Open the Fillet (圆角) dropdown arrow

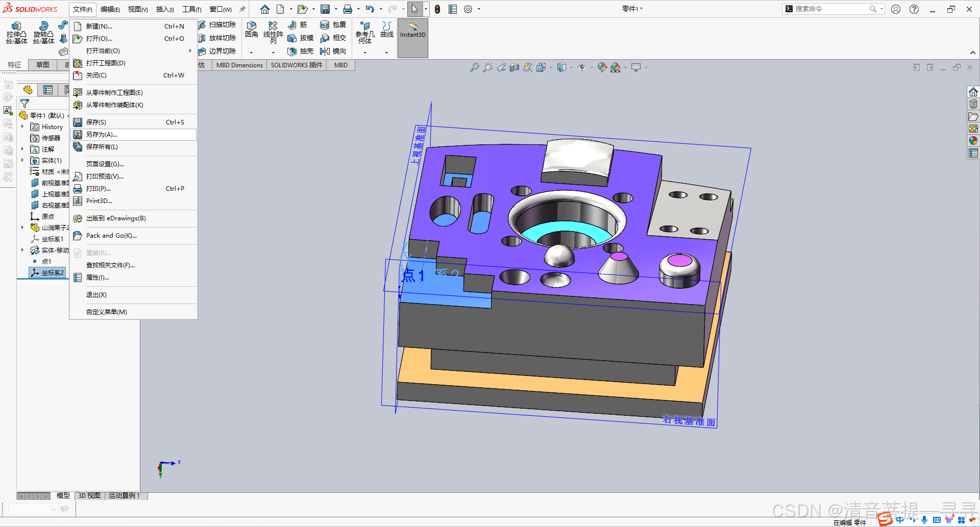point(251,53)
